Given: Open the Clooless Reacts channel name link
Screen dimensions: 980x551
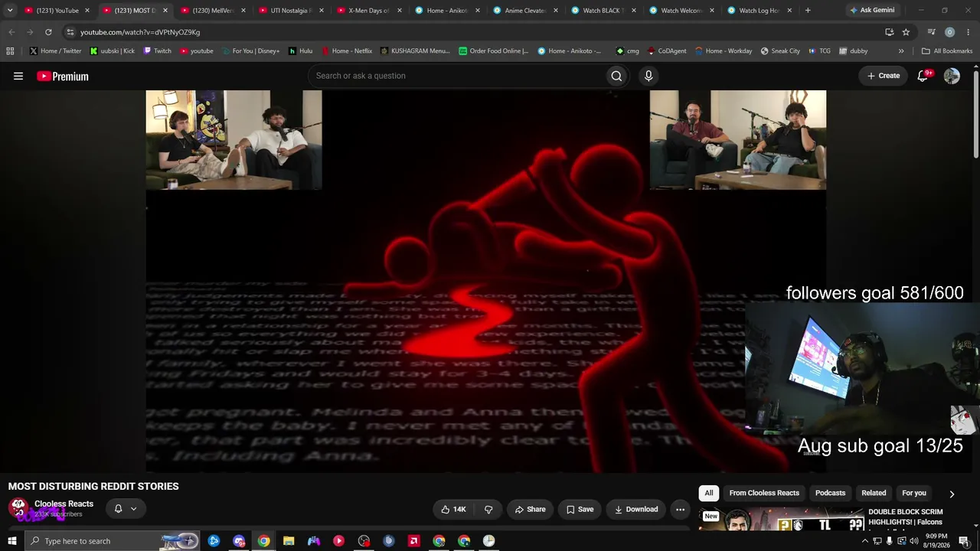Looking at the screenshot, I should pyautogui.click(x=64, y=504).
